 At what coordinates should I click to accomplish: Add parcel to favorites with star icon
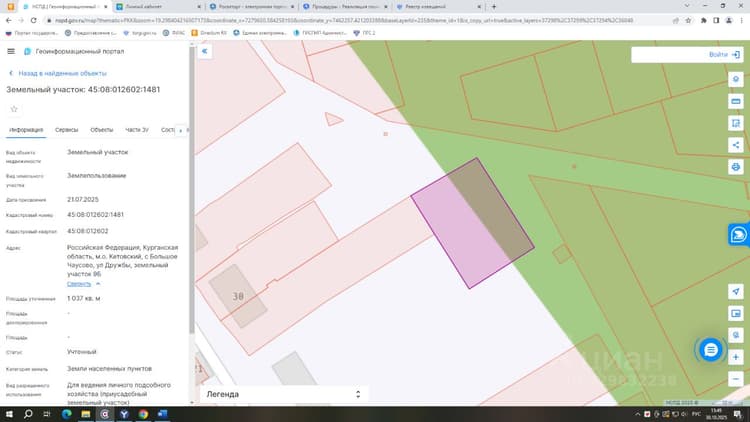point(14,109)
